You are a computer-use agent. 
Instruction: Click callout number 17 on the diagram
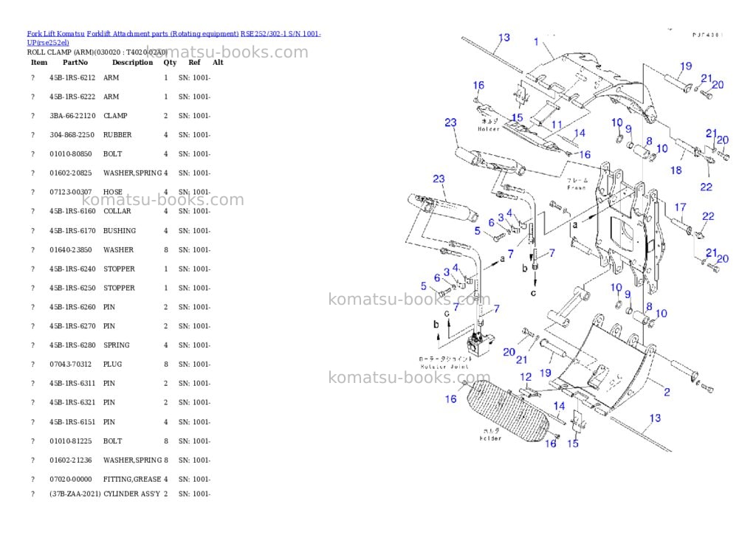(680, 207)
